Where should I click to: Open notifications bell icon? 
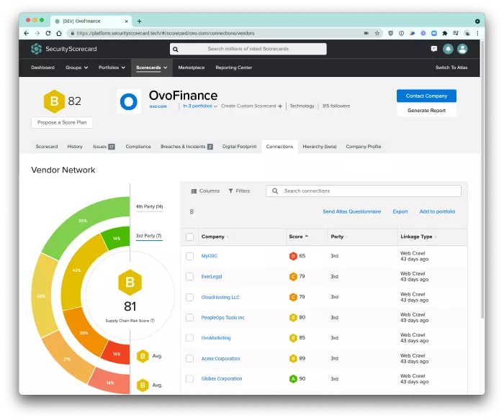click(448, 49)
